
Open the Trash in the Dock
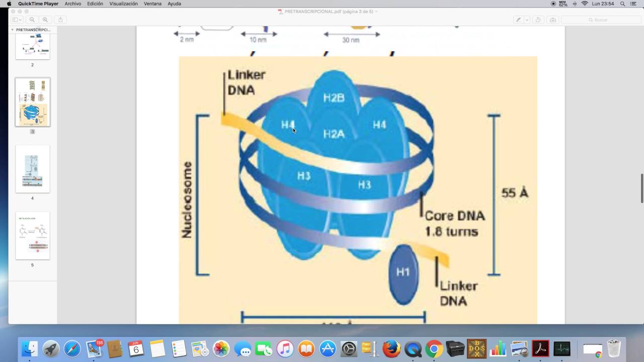(614, 348)
